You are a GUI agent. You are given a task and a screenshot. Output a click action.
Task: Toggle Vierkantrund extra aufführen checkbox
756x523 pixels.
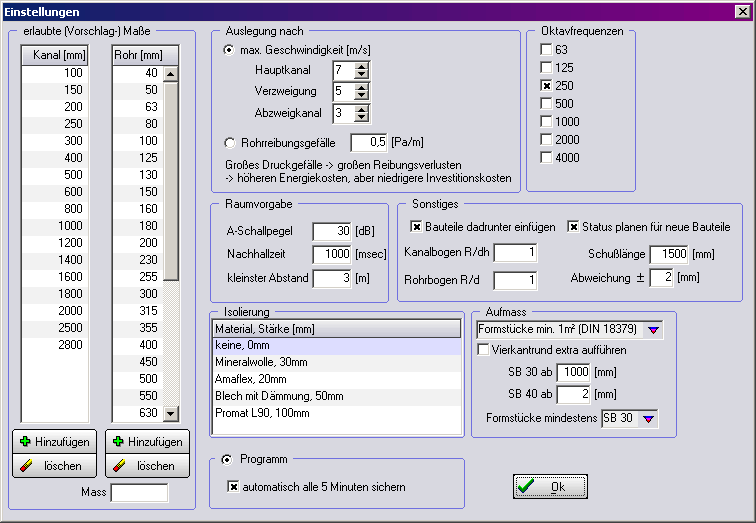484,349
